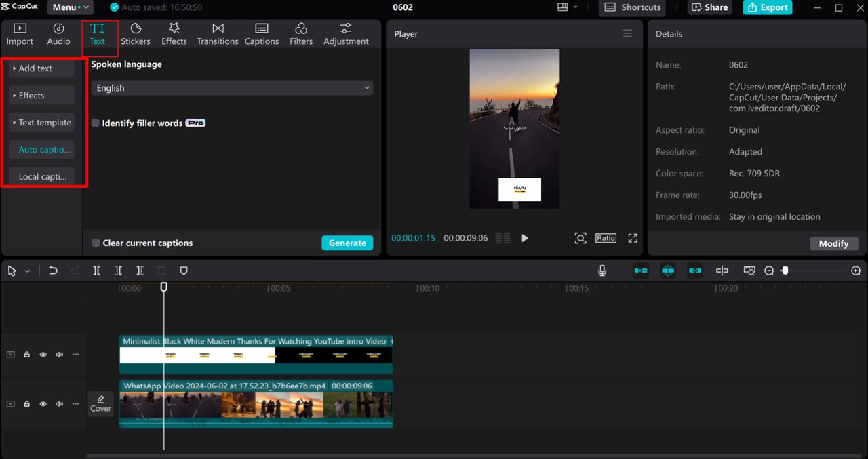
Task: Select the WhatsApp Video clip on timeline
Action: tap(256, 403)
